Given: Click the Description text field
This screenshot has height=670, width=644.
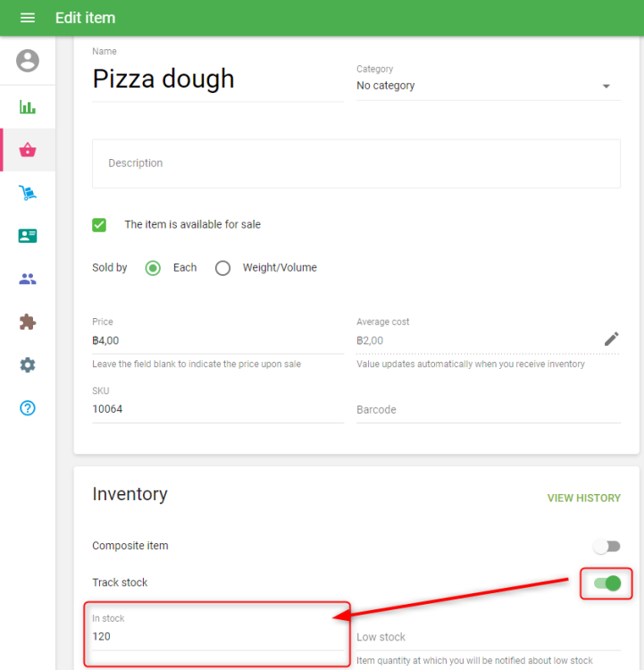Looking at the screenshot, I should pyautogui.click(x=355, y=163).
